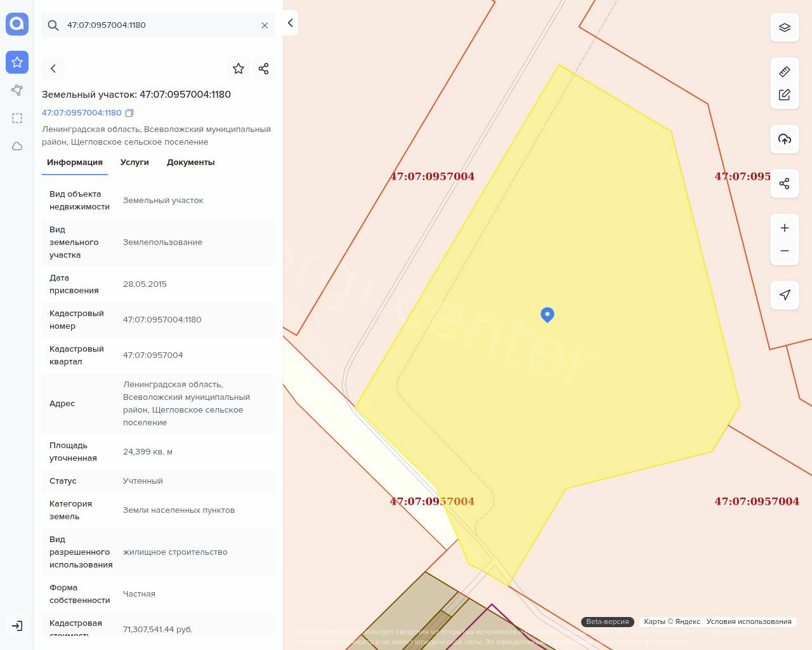Share the parcel card

pos(264,69)
